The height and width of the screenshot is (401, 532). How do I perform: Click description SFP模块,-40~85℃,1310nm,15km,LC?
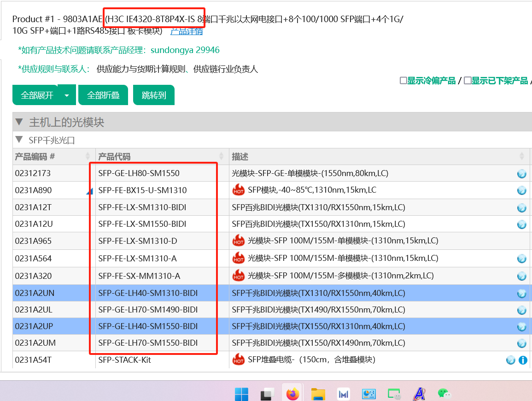pyautogui.click(x=312, y=190)
